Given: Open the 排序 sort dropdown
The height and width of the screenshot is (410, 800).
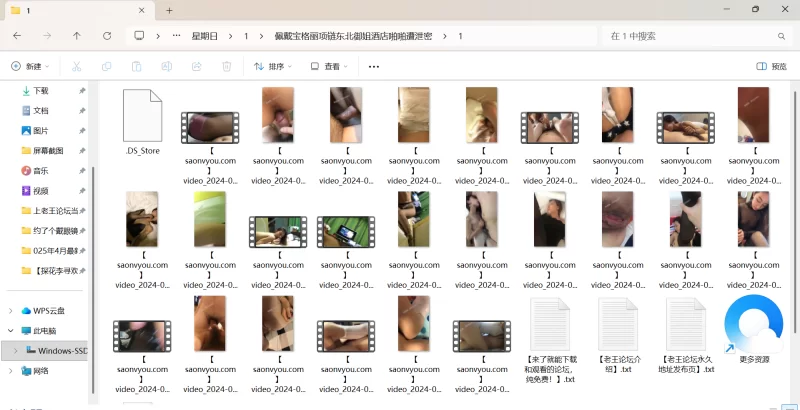Looking at the screenshot, I should tap(272, 66).
